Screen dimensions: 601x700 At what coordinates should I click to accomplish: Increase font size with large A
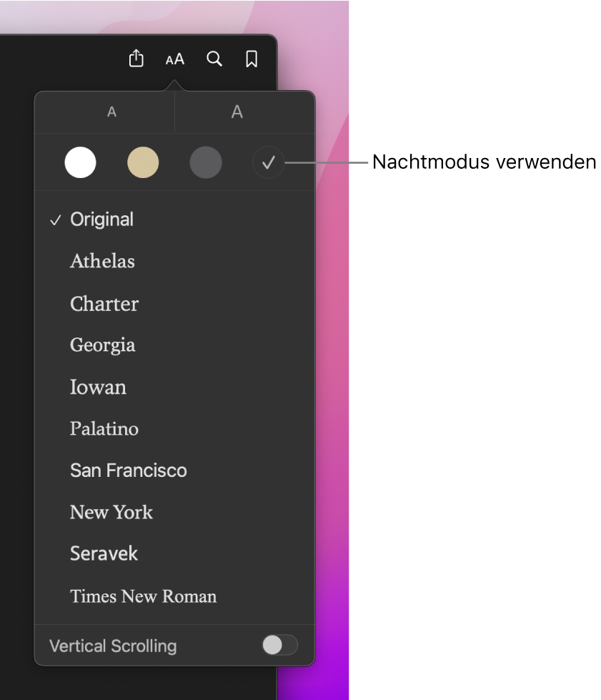pos(237,112)
